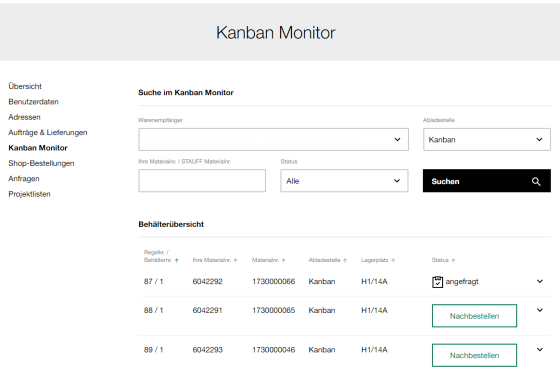560x373 pixels.
Task: Open the Abladestelle dropdown showing Kanban
Action: pyautogui.click(x=487, y=139)
